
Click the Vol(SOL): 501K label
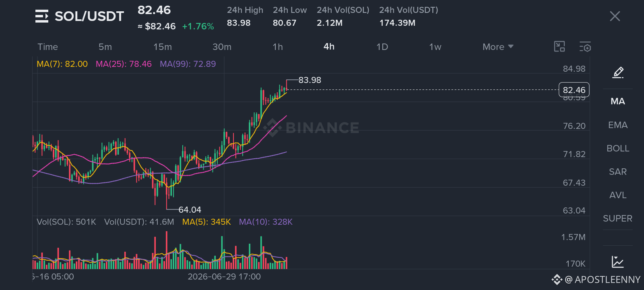tap(66, 222)
